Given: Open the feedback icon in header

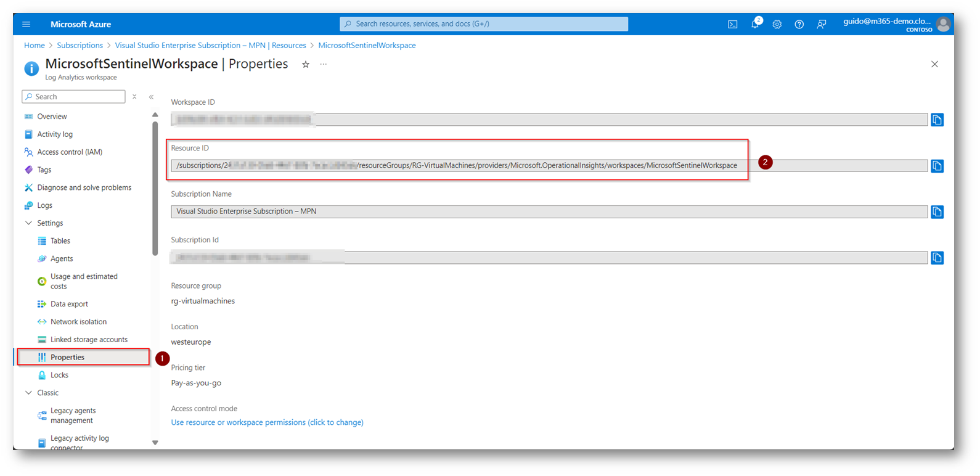Looking at the screenshot, I should [822, 24].
